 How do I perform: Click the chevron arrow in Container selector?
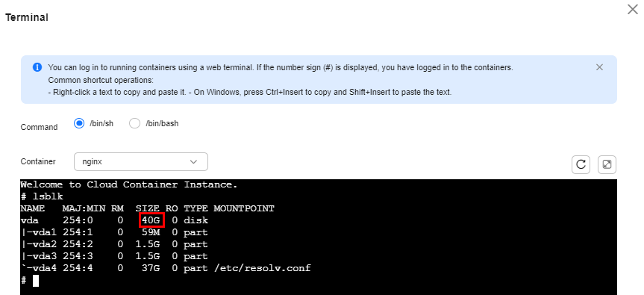coord(193,162)
